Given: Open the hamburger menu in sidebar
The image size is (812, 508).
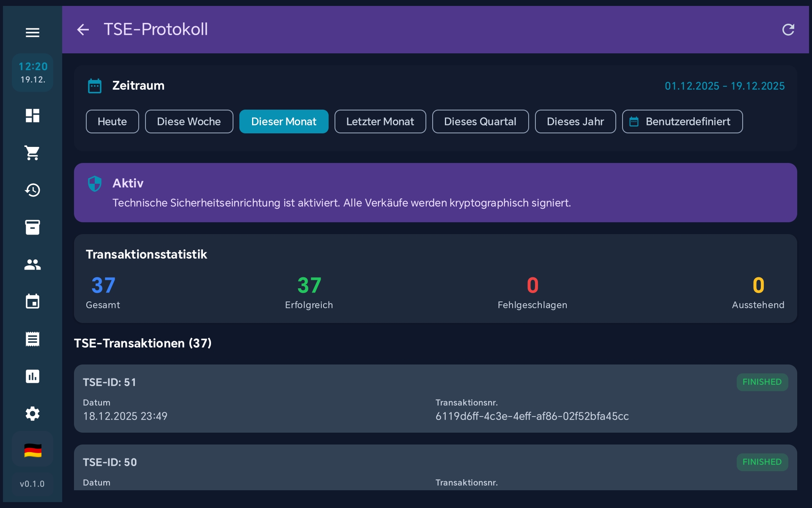Looking at the screenshot, I should pos(33,33).
